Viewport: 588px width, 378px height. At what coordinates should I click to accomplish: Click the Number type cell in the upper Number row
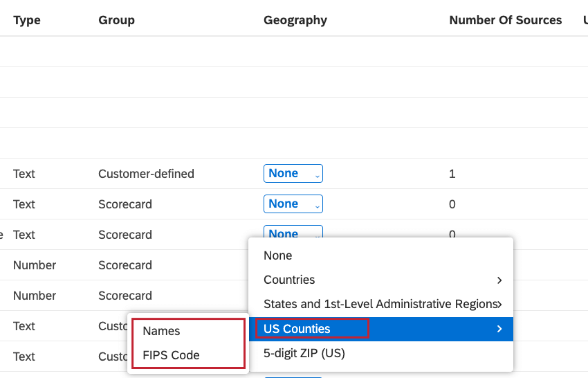[x=35, y=265]
